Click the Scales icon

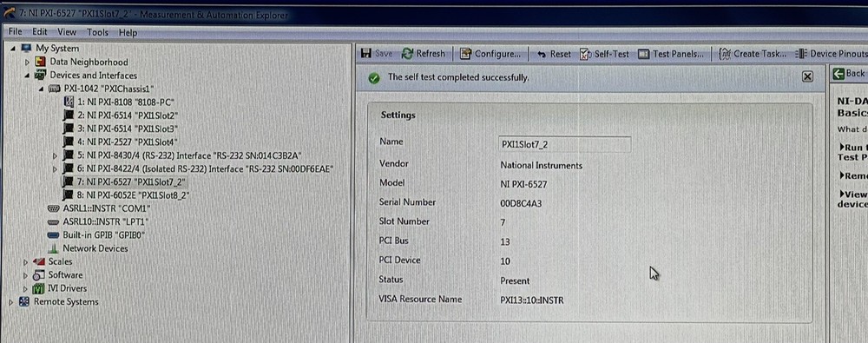pos(39,261)
